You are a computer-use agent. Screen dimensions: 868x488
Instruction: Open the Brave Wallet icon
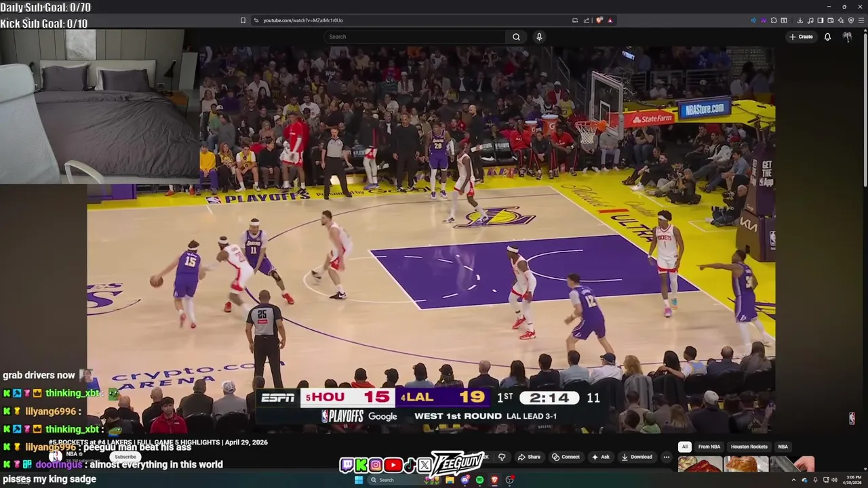[x=831, y=20]
